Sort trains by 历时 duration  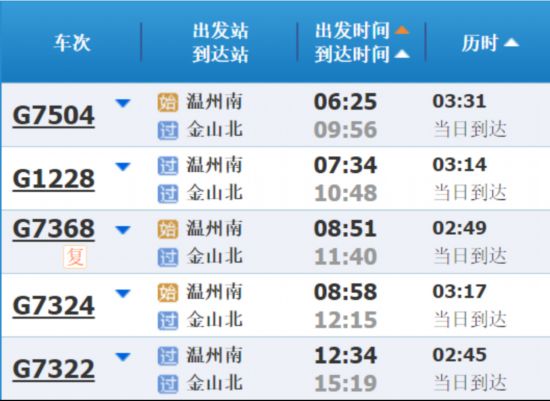(490, 43)
